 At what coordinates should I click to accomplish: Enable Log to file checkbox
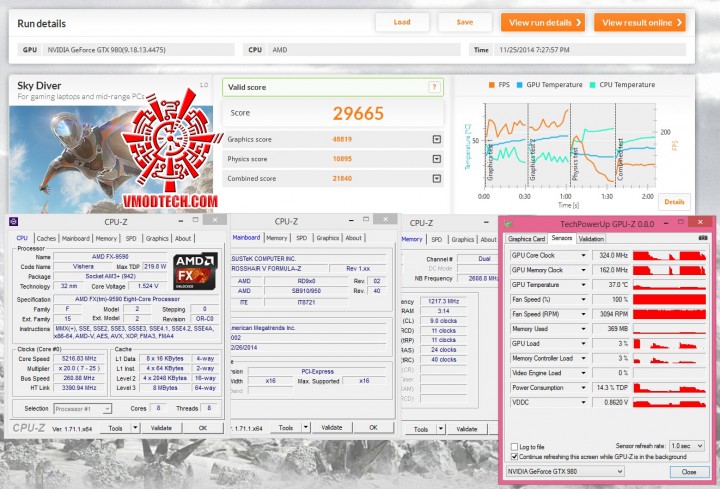pyautogui.click(x=514, y=446)
